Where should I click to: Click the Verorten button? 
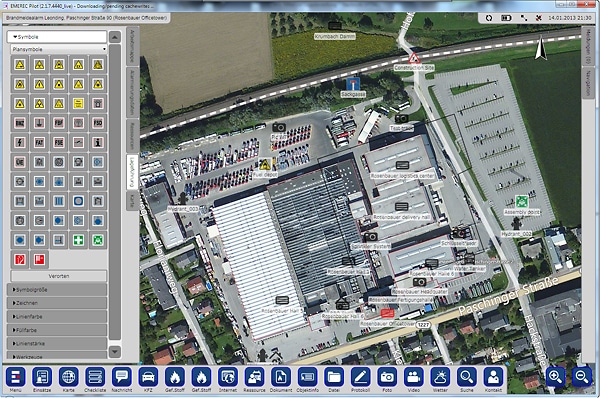tap(59, 276)
